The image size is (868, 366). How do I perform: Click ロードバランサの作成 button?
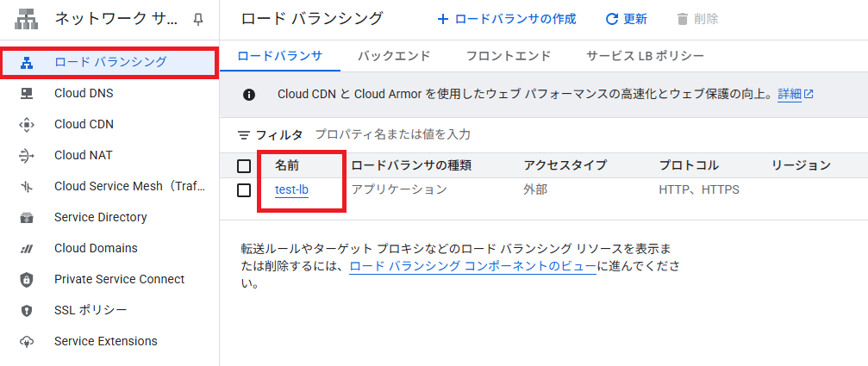507,19
